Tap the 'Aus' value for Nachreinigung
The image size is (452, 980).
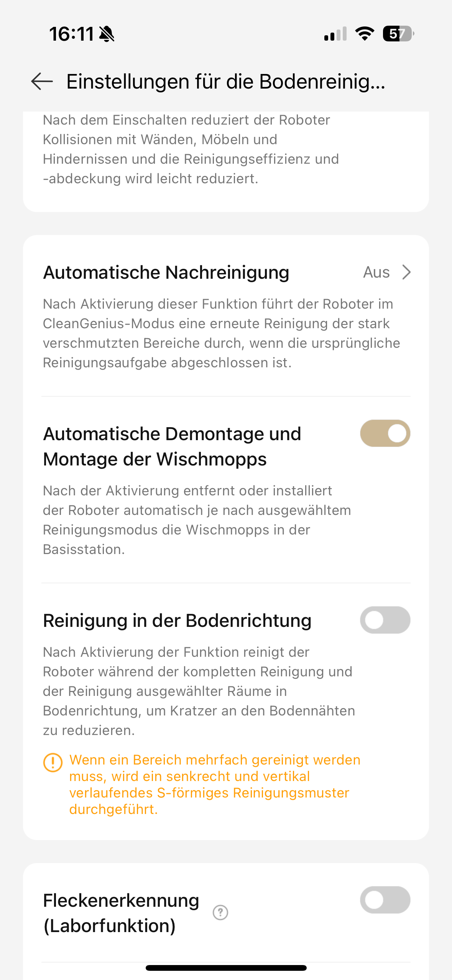376,272
